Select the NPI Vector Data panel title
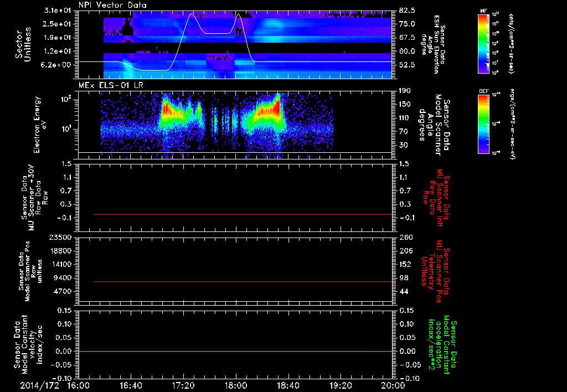This screenshot has width=567, height=392. click(113, 5)
